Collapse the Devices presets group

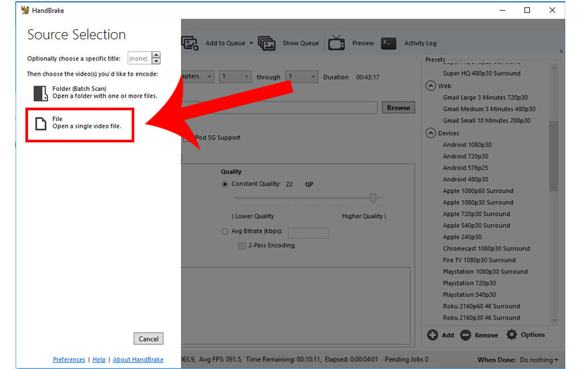430,133
